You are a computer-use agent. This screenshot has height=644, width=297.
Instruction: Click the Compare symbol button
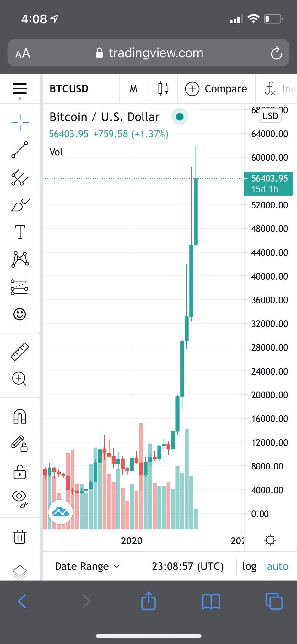(x=216, y=89)
